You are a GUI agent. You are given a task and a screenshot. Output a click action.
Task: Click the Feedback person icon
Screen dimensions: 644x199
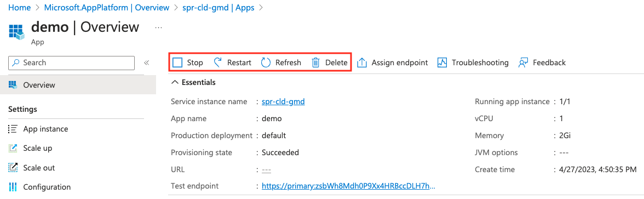[523, 62]
